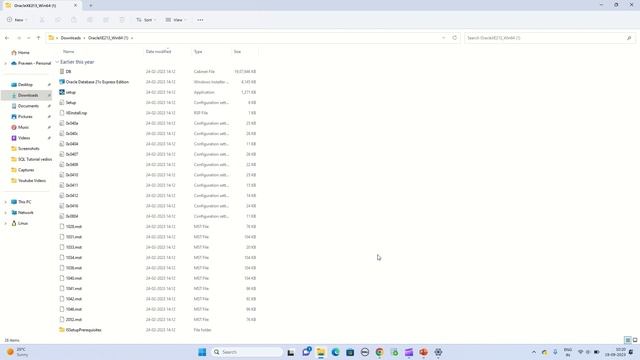This screenshot has height=360, width=640.
Task: Open Google Chrome from the taskbar
Action: 380,352
